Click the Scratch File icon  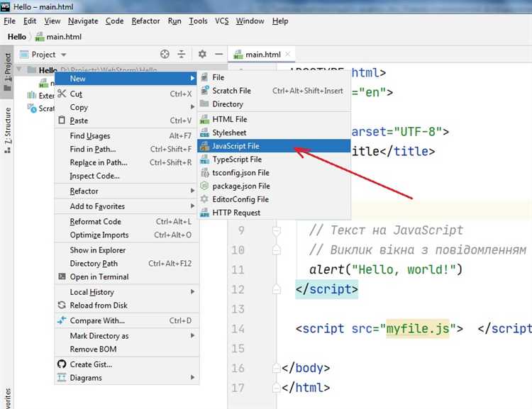(x=204, y=91)
